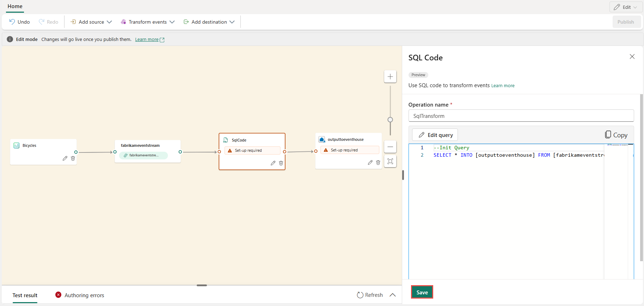Copy the SQL query code

pyautogui.click(x=616, y=135)
